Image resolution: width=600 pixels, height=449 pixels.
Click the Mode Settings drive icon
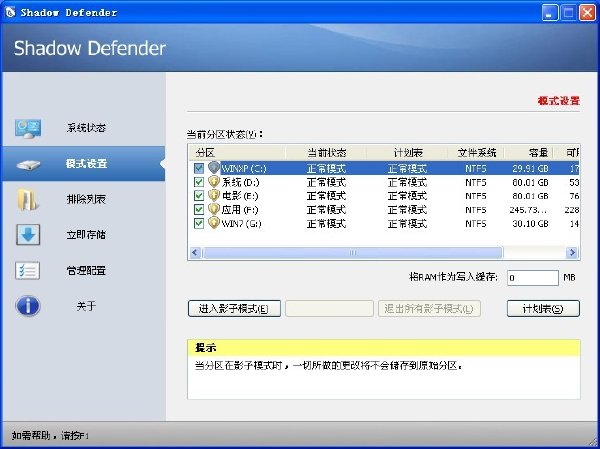tap(28, 165)
